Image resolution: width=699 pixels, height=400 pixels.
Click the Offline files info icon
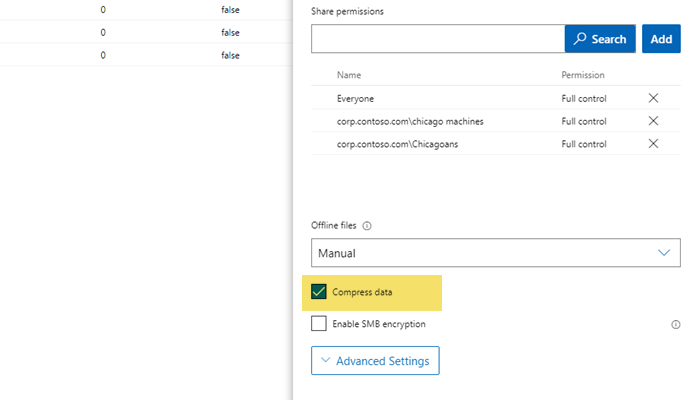[x=367, y=226]
